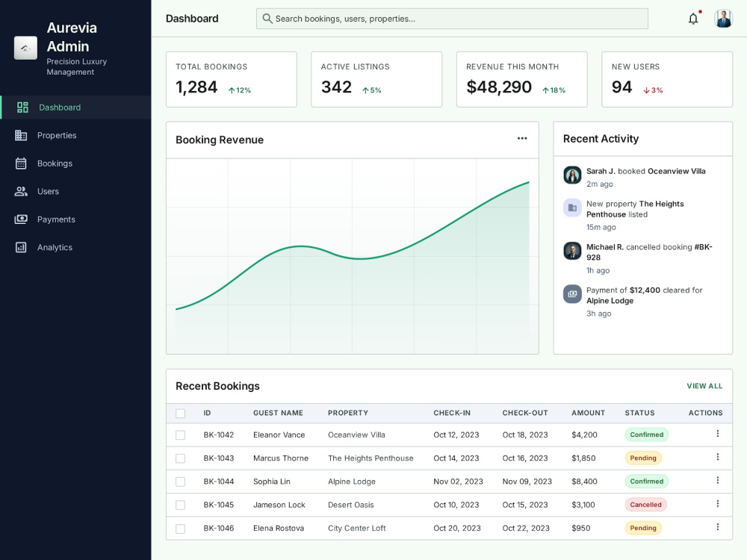
Task: Click the search magnifier icon
Action: [267, 19]
